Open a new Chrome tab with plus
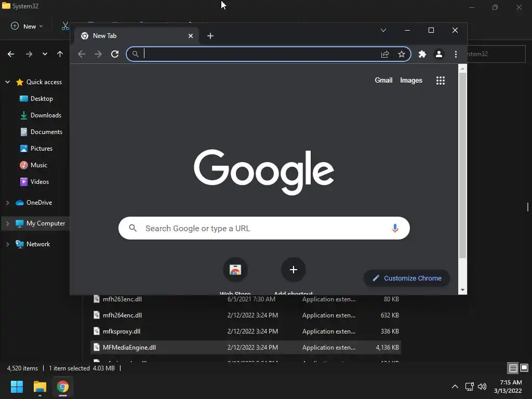This screenshot has width=532, height=399. tap(210, 36)
